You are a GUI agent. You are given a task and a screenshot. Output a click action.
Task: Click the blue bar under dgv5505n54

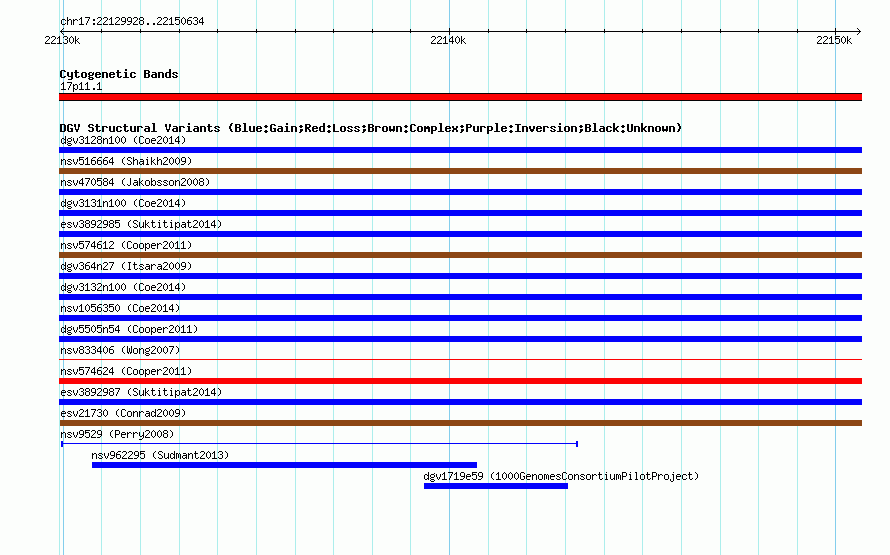click(x=460, y=339)
